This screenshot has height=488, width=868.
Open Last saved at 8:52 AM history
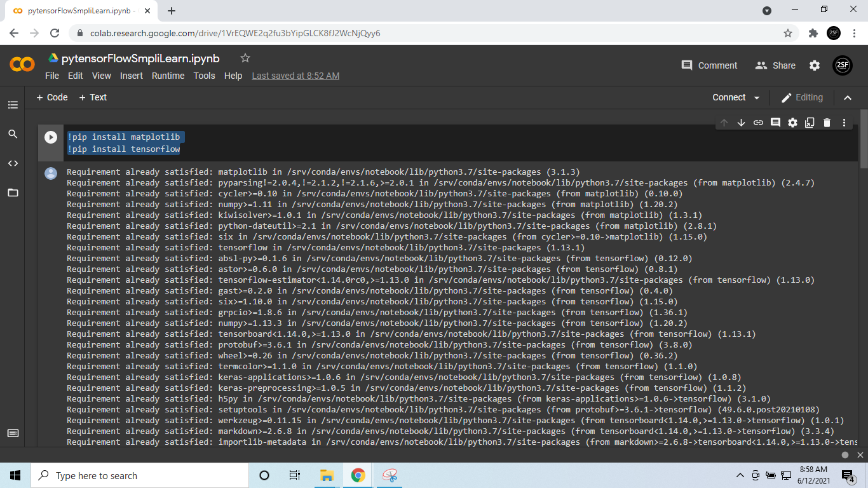(295, 76)
